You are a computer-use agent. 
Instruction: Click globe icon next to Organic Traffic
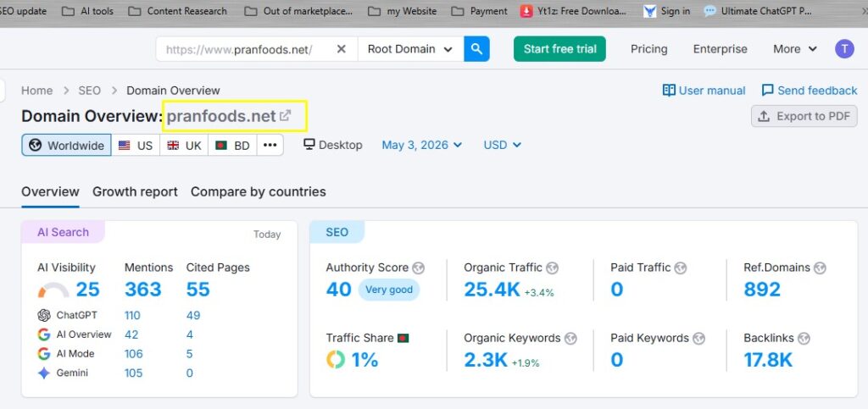552,268
